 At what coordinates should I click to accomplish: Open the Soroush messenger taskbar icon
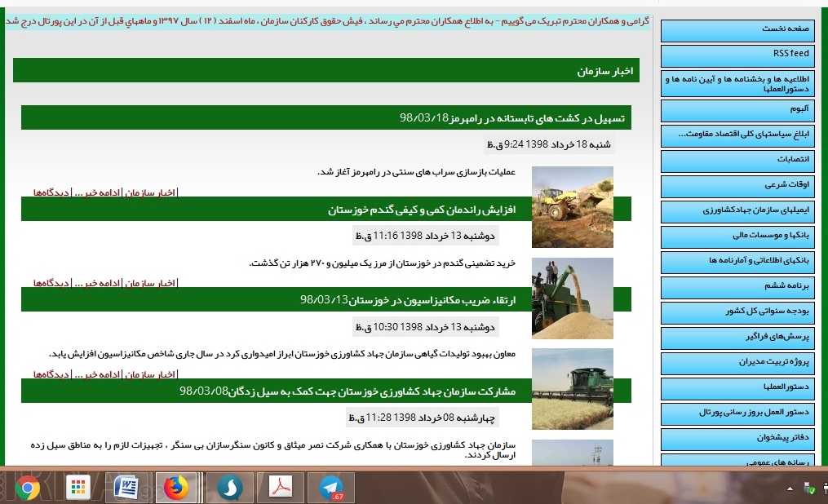pos(230,488)
